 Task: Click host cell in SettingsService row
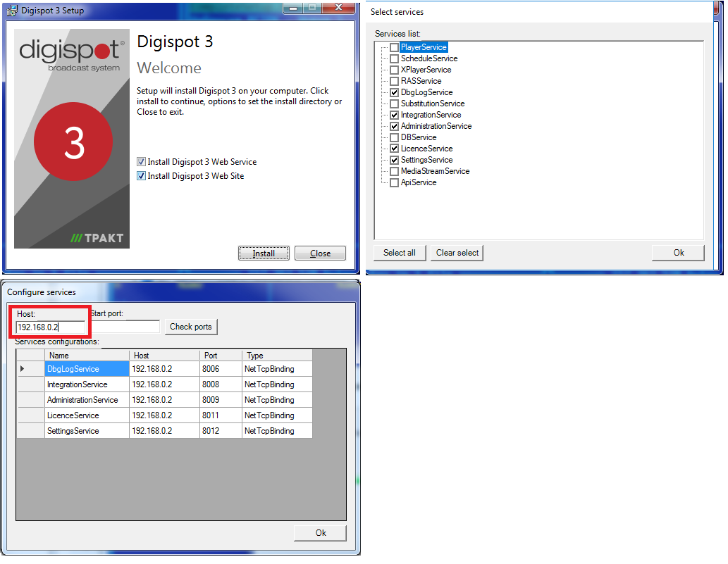pos(164,431)
